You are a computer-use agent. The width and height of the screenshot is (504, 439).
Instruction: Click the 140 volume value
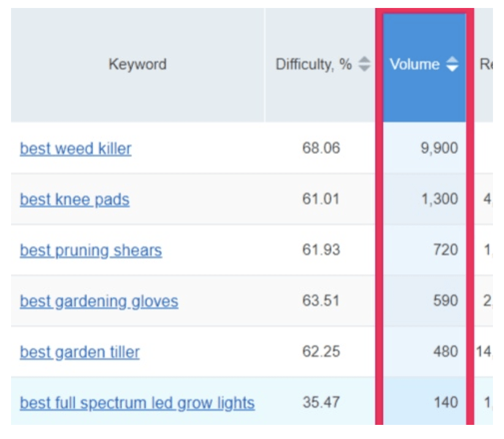(446, 403)
